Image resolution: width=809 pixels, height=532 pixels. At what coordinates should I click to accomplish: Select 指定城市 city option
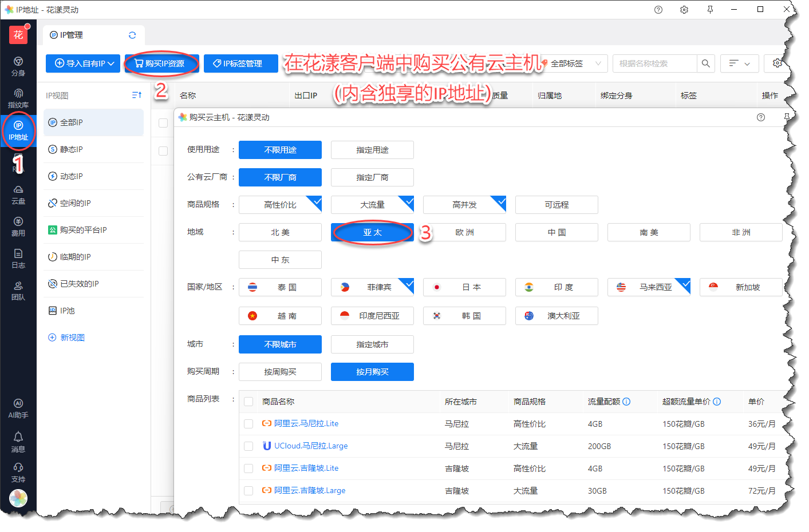372,344
